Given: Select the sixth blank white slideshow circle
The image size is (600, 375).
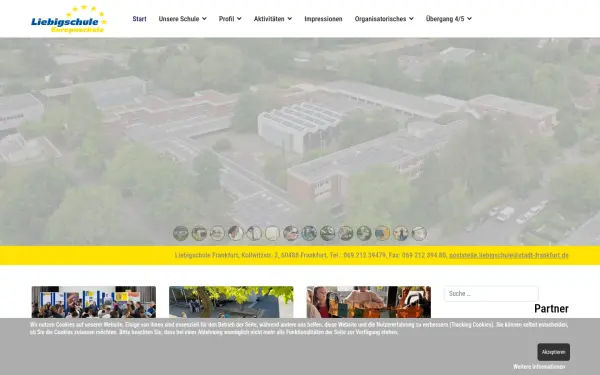Looking at the screenshot, I should 272,233.
